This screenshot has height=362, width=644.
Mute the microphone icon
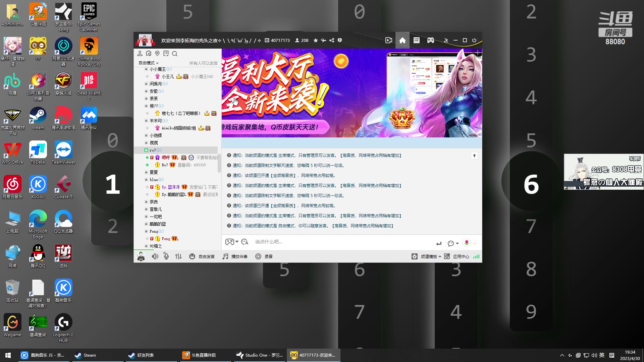pos(166,256)
